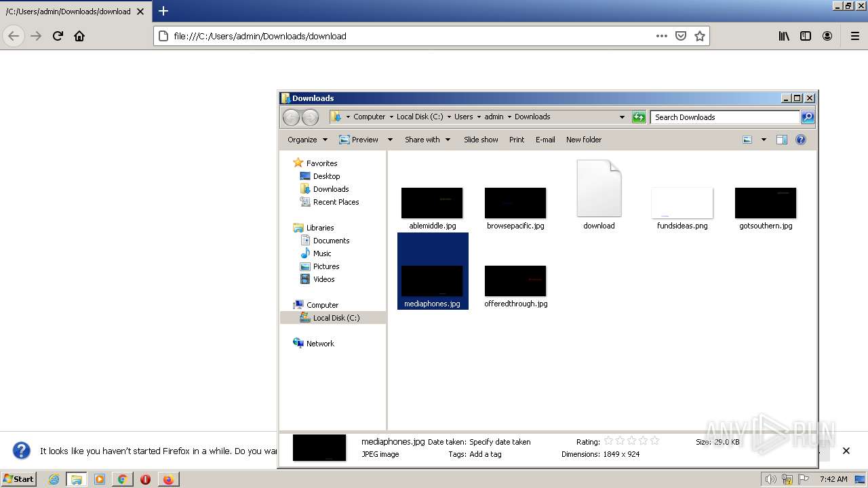Select Downloads in navigation pane
Screen dimensions: 868x488
(330, 189)
